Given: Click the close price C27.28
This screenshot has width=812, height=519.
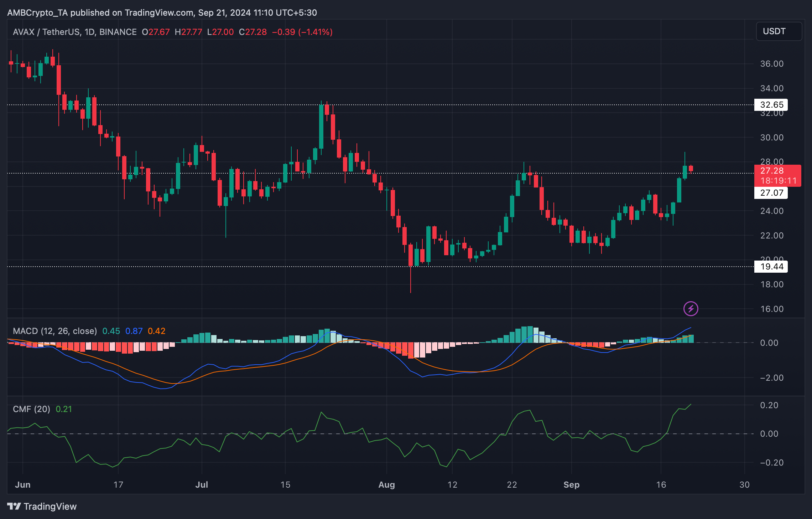Looking at the screenshot, I should [253, 32].
